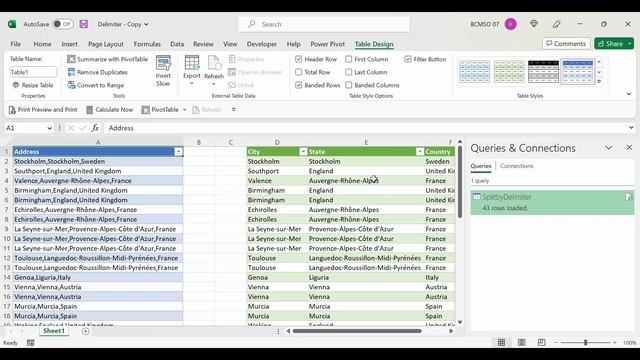The width and height of the screenshot is (640, 360).
Task: Adjust the zoom slider handle
Action: (x=585, y=343)
